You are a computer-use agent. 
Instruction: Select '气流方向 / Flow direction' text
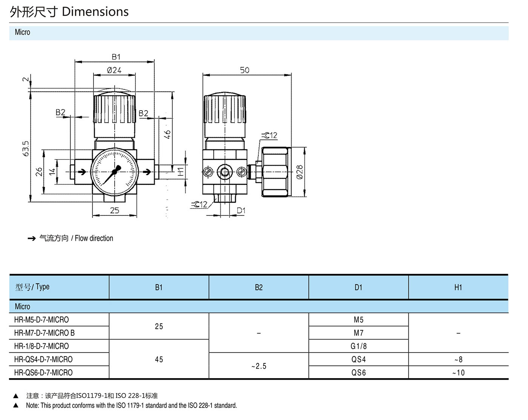76,238
